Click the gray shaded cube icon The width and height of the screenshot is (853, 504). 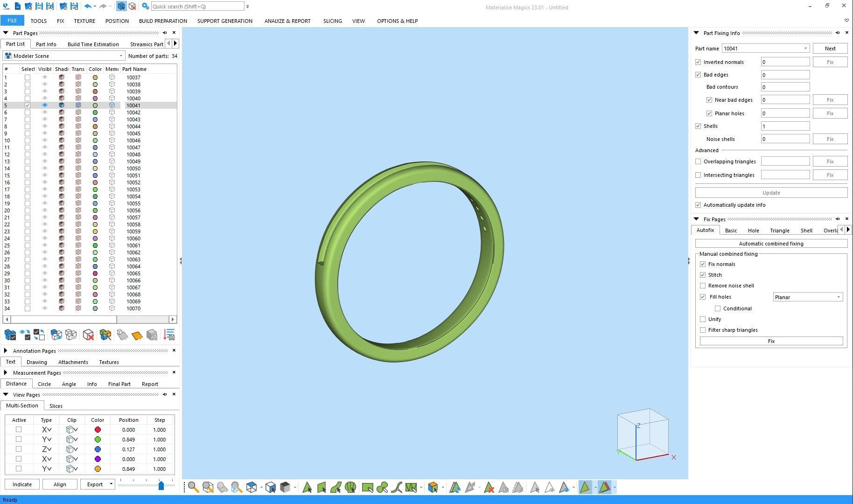(285, 488)
